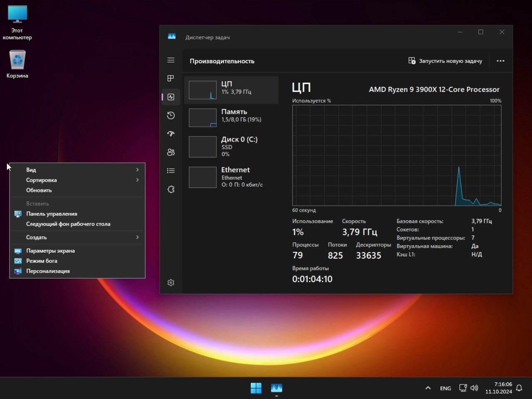Open the Processes page icon in sidebar
Image resolution: width=532 pixels, height=399 pixels.
[x=171, y=79]
